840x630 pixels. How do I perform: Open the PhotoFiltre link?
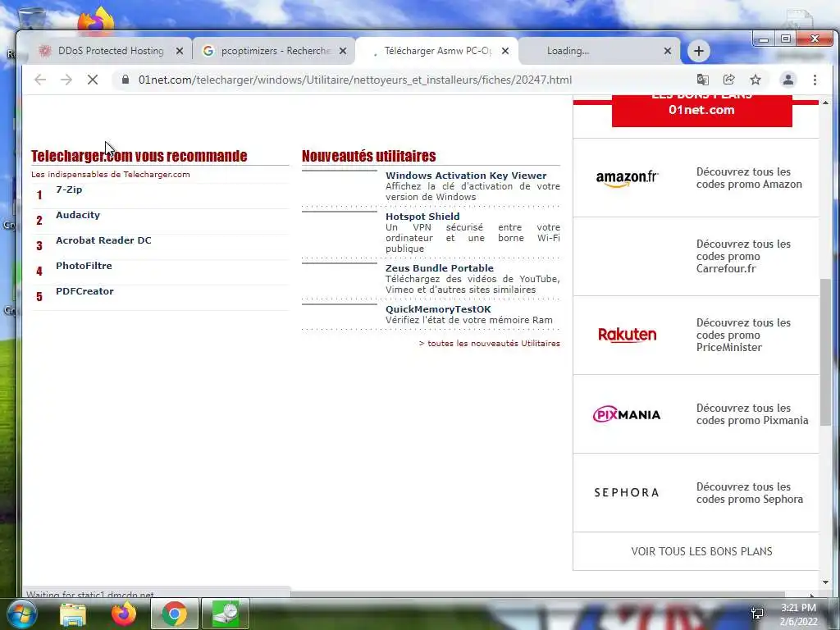tap(84, 266)
